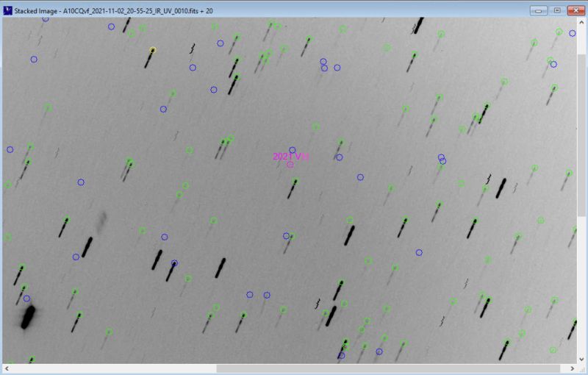Viewport: 588px width, 375px height.
Task: Click the magenta circle marking asteroid 2021 V
Action: (290, 165)
